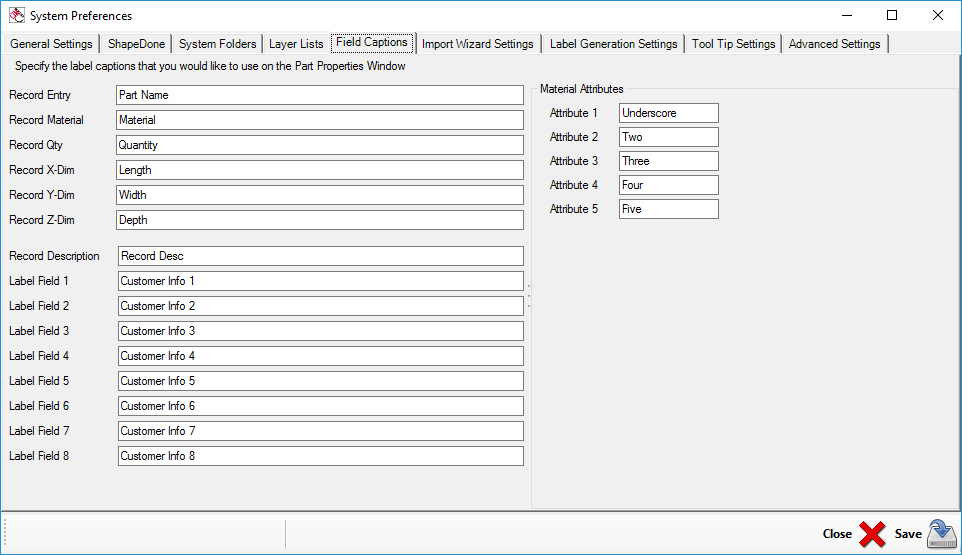Select Attribute 5 field showing Five
Image resolution: width=962 pixels, height=555 pixels.
(669, 209)
